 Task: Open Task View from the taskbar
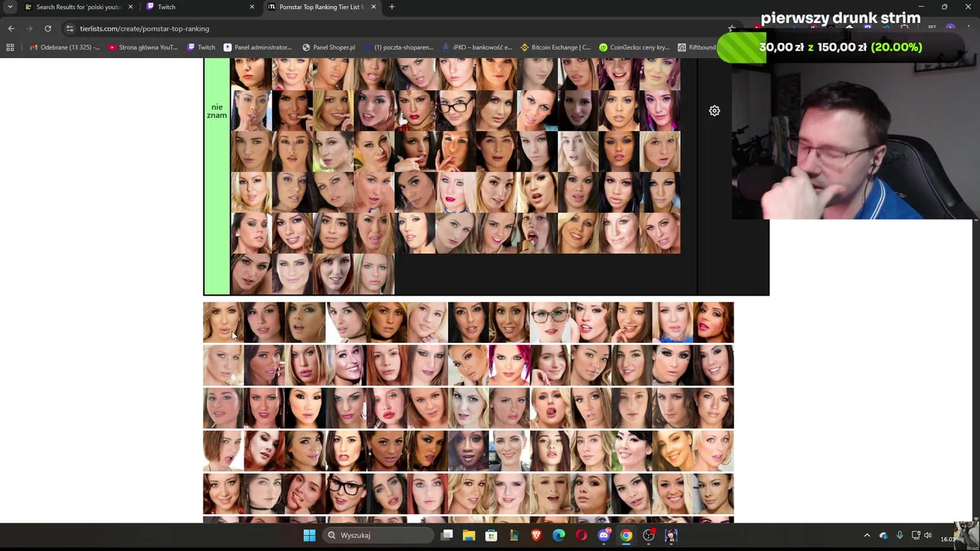pyautogui.click(x=447, y=535)
